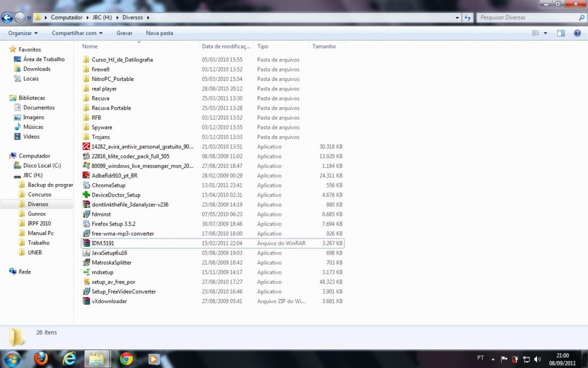Click the DeviceDoctor_Setup green cross icon
Screen dimensions: 588x368
click(x=87, y=195)
